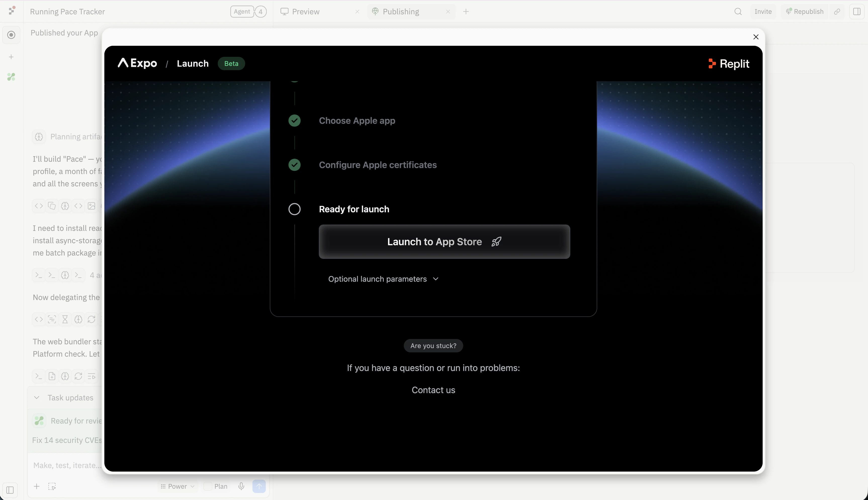Click brain icon beside Planning artifacts
Viewport: 868px width, 500px height.
point(39,137)
